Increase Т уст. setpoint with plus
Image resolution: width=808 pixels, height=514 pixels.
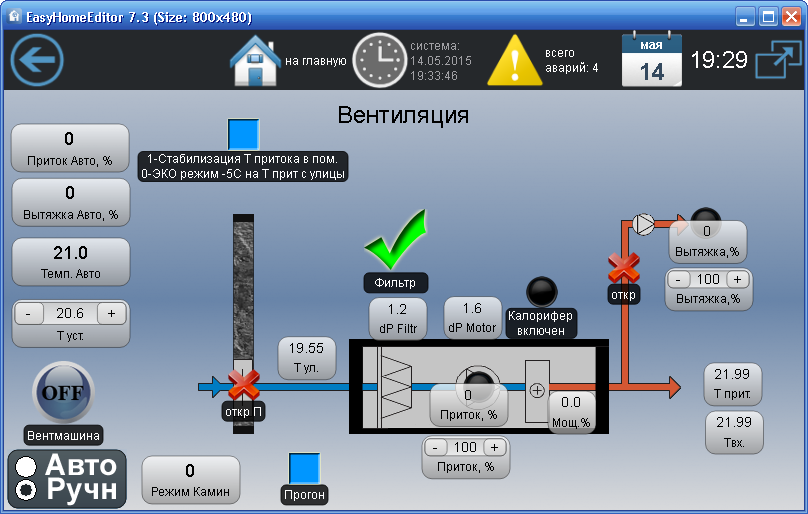click(111, 313)
